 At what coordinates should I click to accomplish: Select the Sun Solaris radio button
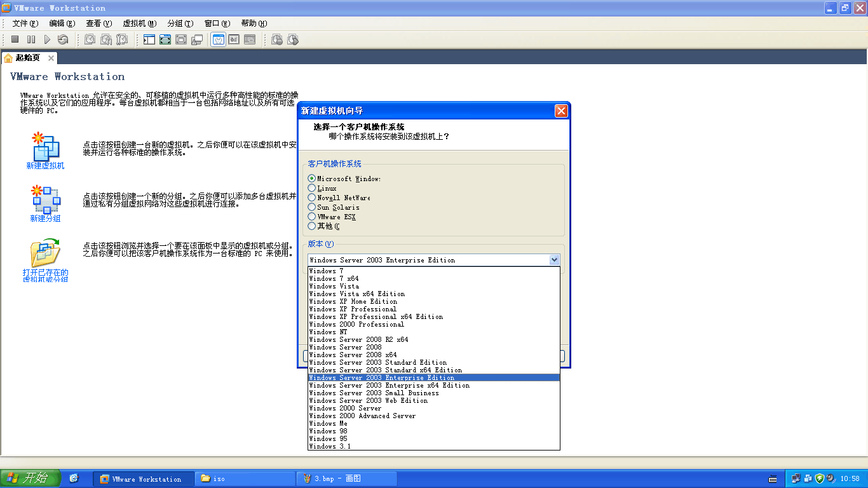click(x=311, y=207)
